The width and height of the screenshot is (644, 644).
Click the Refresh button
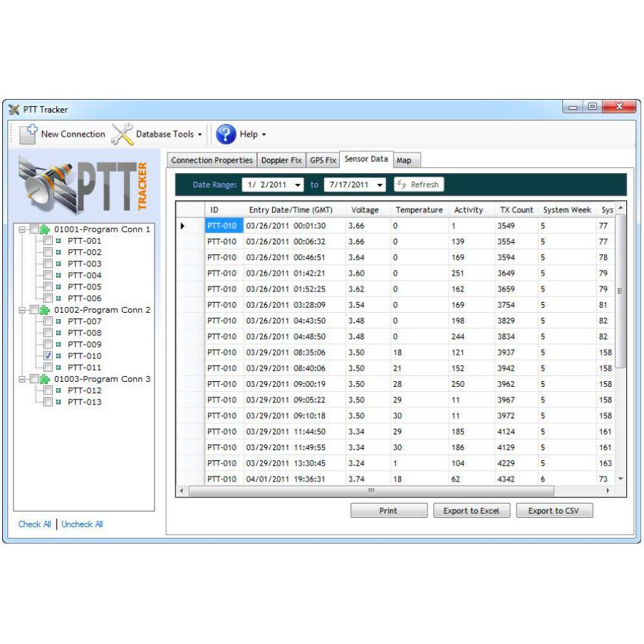419,185
